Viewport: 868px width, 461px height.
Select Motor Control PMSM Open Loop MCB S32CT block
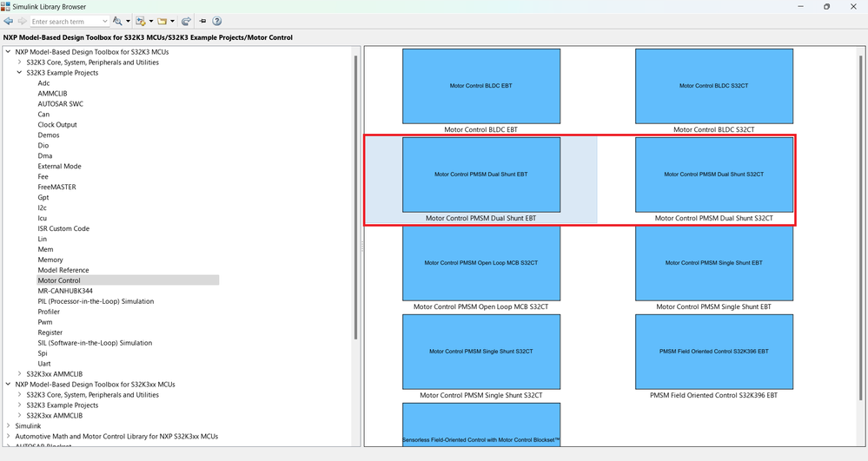pos(481,263)
